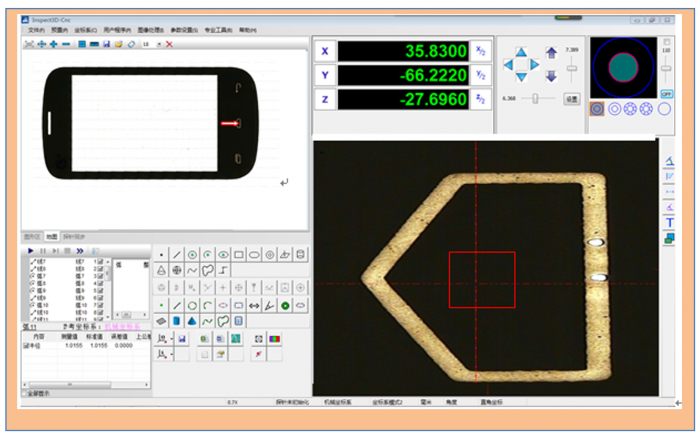Adjust the vertical speed slider showing 7.389
This screenshot has width=700, height=436.
572,68
